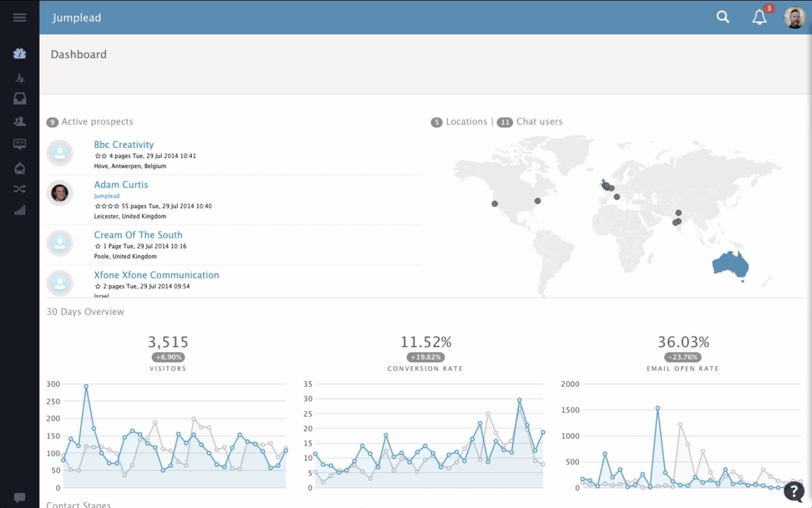The image size is (812, 508).
Task: Click the dashboard gauge icon in sidebar
Action: click(20, 54)
